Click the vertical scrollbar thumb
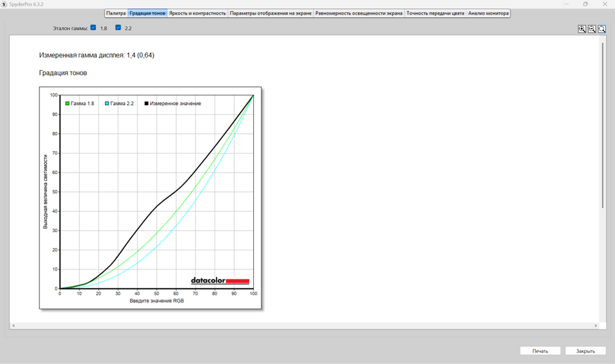 (603, 126)
